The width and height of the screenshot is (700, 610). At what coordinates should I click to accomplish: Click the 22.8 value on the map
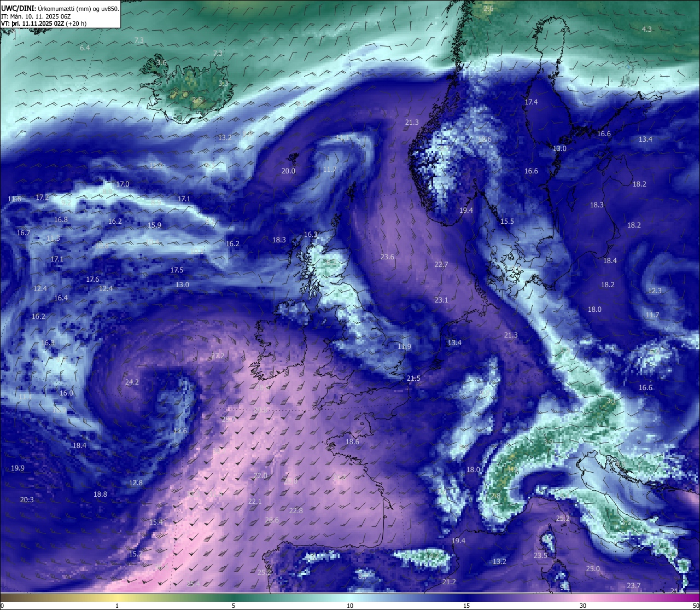click(296, 511)
